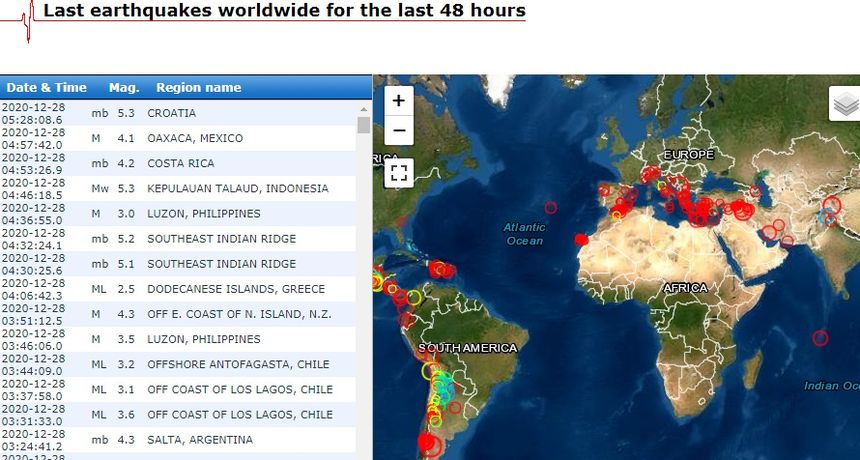Sort the table by Date & Time

pos(47,88)
